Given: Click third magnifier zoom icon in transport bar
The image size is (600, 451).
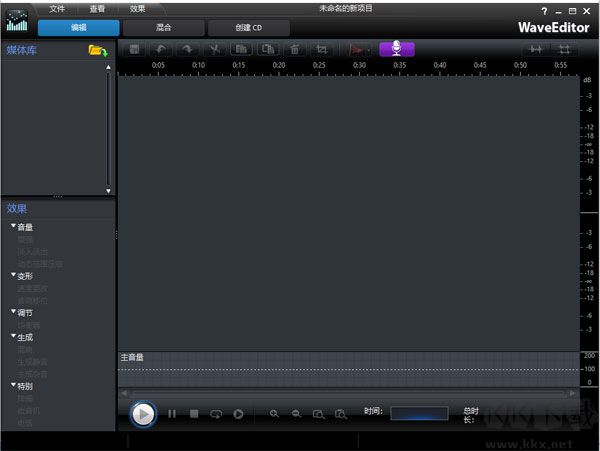Looking at the screenshot, I should (319, 414).
